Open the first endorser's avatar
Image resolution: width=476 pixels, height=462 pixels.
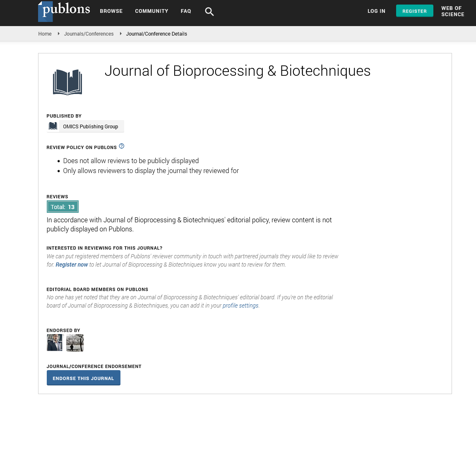pos(55,343)
